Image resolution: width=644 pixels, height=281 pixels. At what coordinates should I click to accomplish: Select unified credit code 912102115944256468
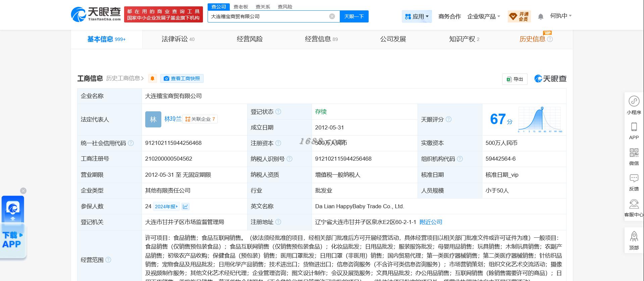(173, 143)
